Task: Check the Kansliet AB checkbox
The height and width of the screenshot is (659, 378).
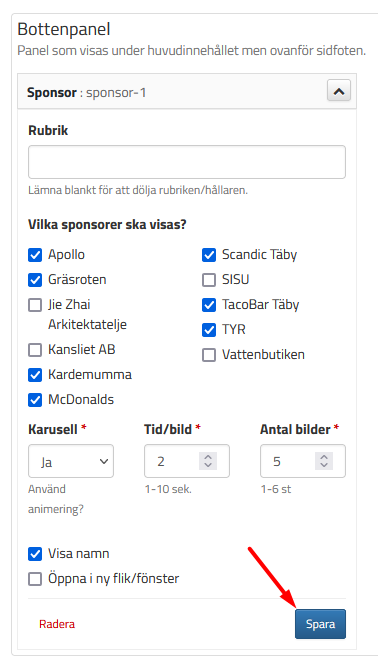Action: [x=35, y=350]
